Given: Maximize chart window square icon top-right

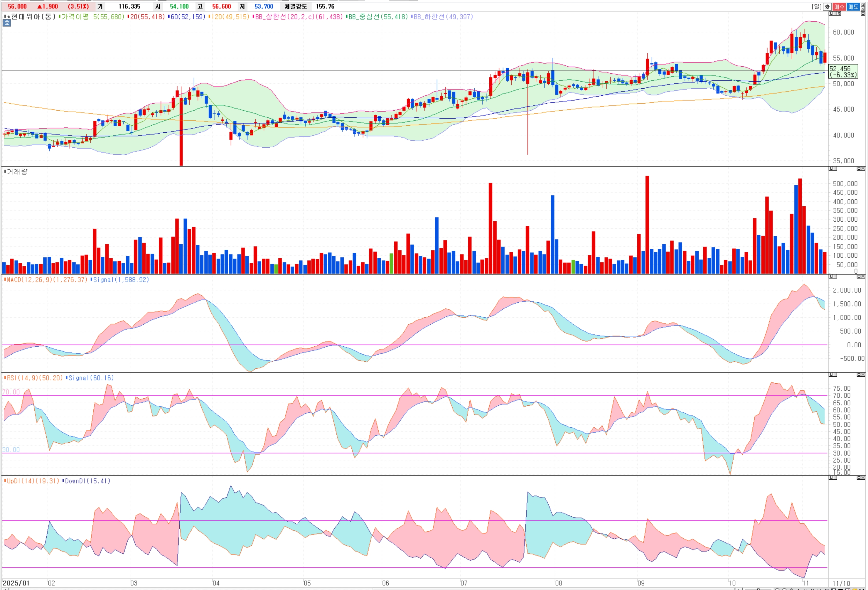Looking at the screenshot, I should [863, 5].
